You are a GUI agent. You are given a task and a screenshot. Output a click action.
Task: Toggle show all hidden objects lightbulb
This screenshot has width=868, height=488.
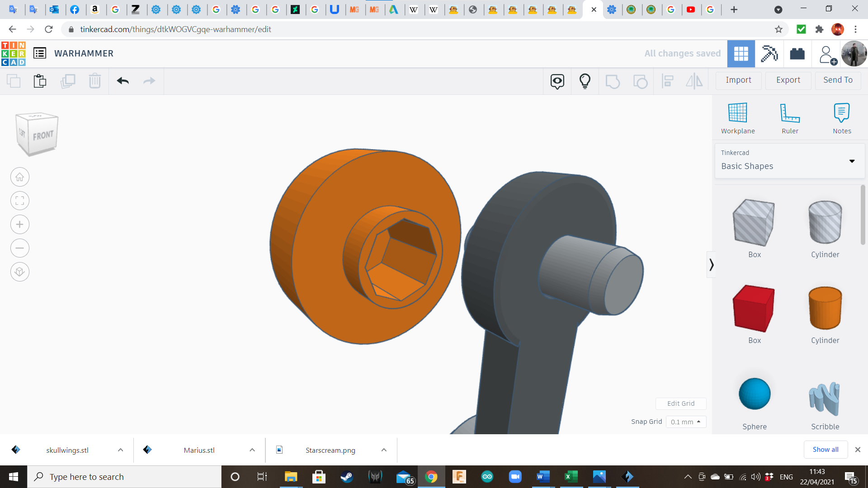click(585, 81)
